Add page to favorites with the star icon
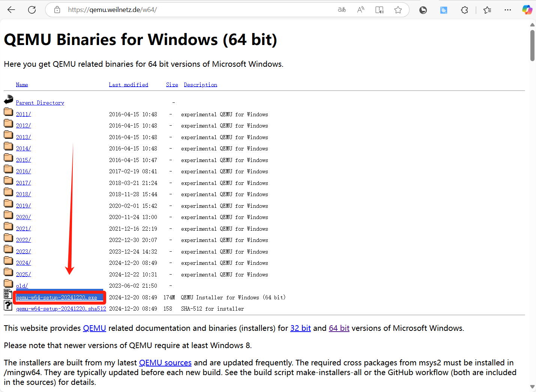Screen dimensions: 536x392 (x=398, y=10)
